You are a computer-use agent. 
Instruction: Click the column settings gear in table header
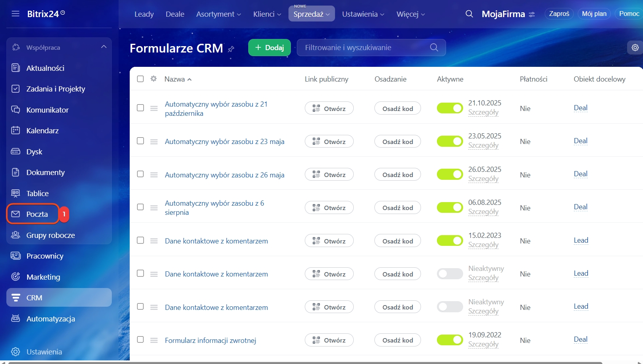click(154, 79)
